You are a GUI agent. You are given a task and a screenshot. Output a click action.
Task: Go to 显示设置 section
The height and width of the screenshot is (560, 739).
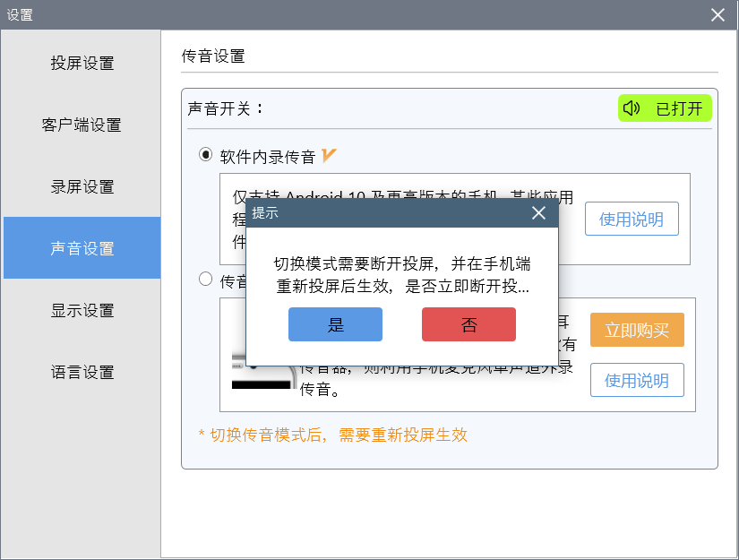point(82,310)
